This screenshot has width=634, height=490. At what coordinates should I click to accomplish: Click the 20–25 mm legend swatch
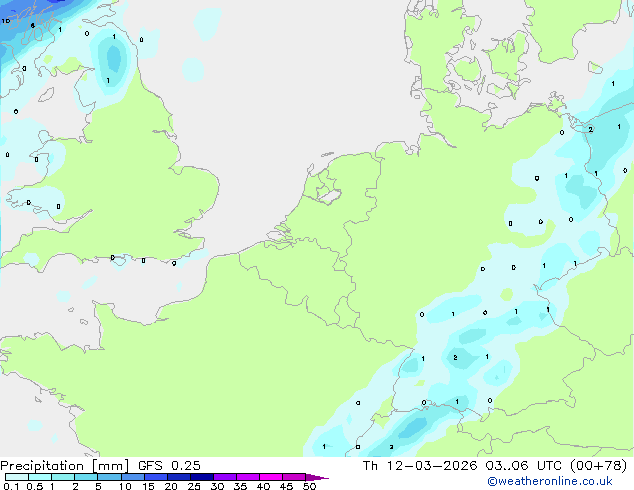tap(179, 477)
